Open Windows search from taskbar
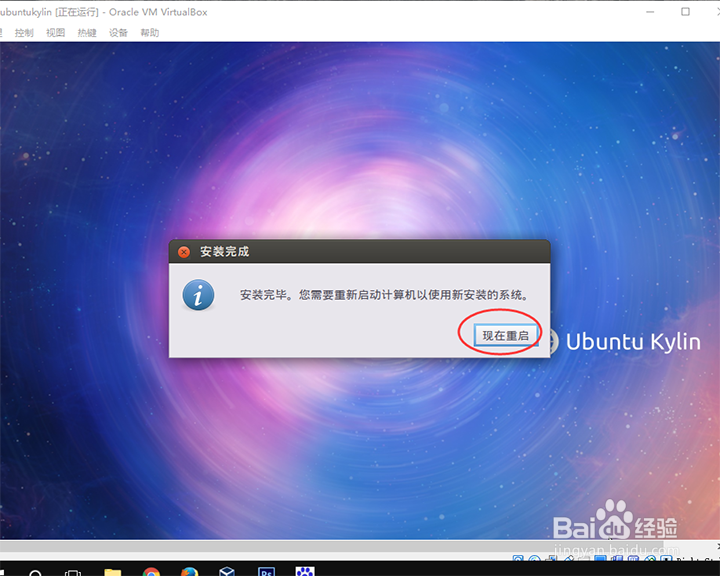The height and width of the screenshot is (576, 720). point(35,572)
